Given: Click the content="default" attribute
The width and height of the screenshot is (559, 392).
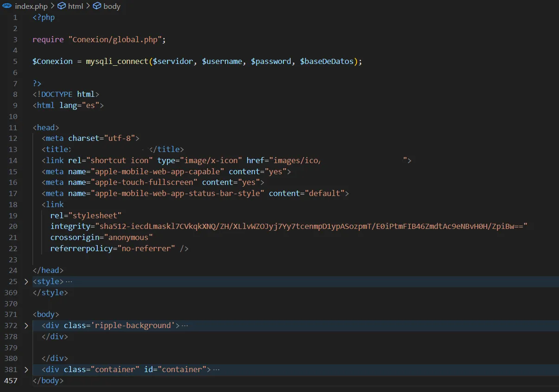Looking at the screenshot, I should [306, 193].
